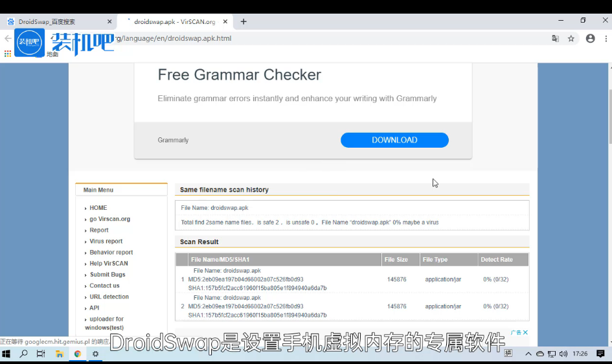This screenshot has height=364, width=612.
Task: Click the bookmark star icon in address bar
Action: point(571,39)
